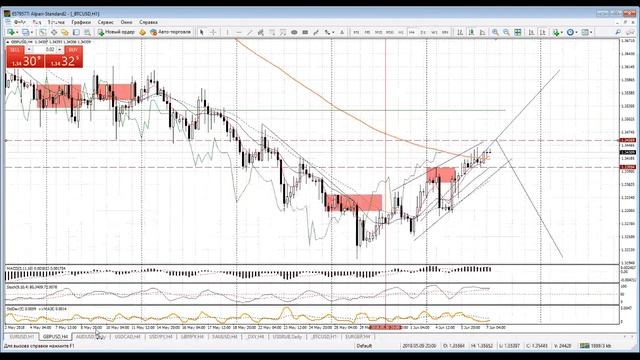This screenshot has height=360, width=640.
Task: Click the Default profile in status bar
Action: [364, 346]
